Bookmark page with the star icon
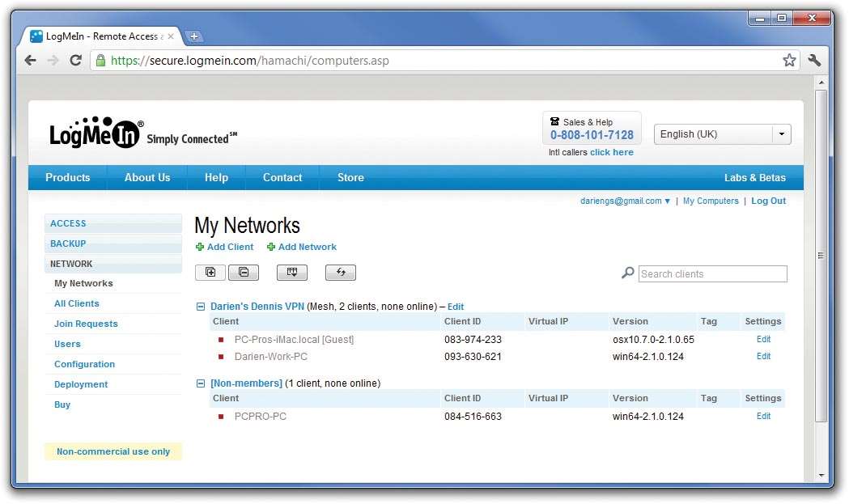Image resolution: width=849 pixels, height=504 pixels. click(x=789, y=60)
